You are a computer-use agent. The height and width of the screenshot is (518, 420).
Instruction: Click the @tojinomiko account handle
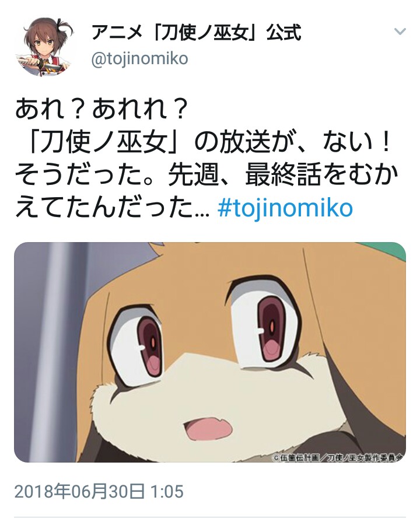pyautogui.click(x=139, y=59)
